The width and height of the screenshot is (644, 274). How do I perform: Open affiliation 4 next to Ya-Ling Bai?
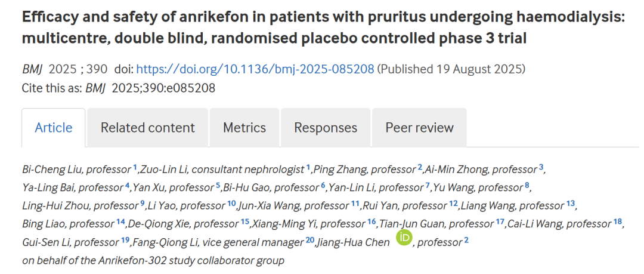[128, 186]
